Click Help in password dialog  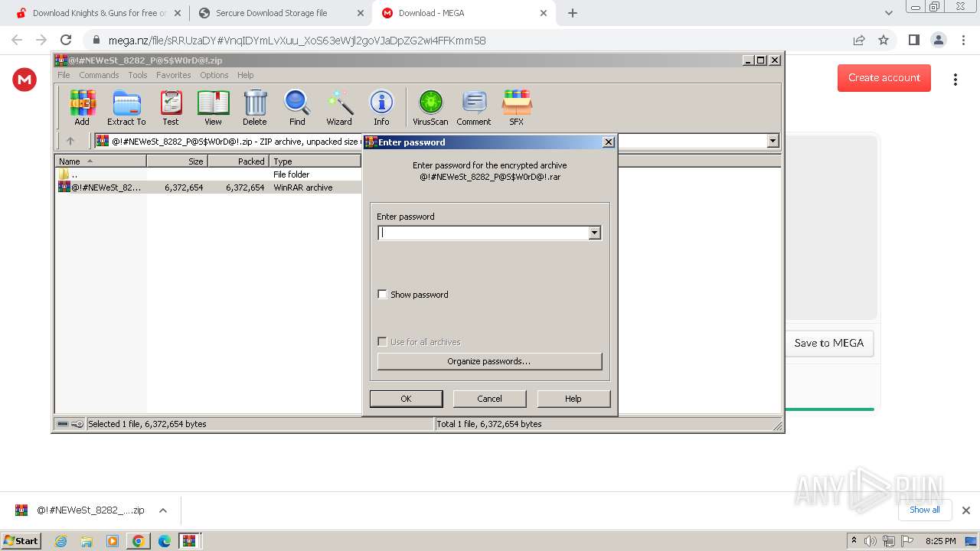[x=573, y=399]
